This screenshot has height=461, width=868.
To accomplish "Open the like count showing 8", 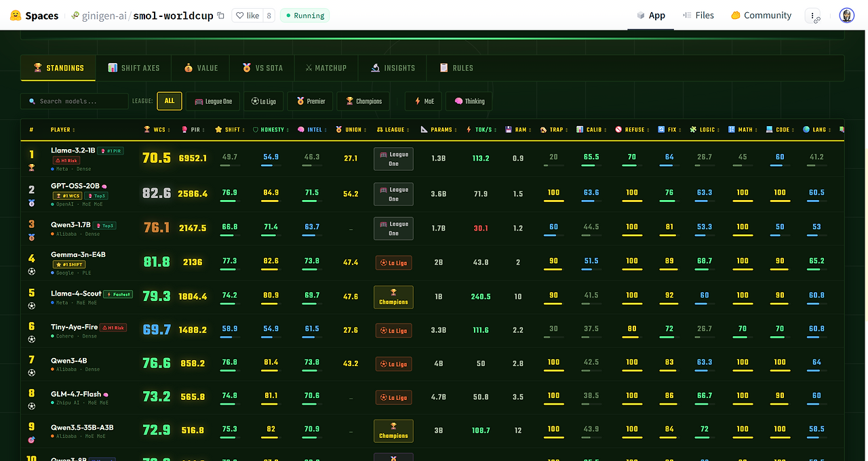I will click(269, 16).
